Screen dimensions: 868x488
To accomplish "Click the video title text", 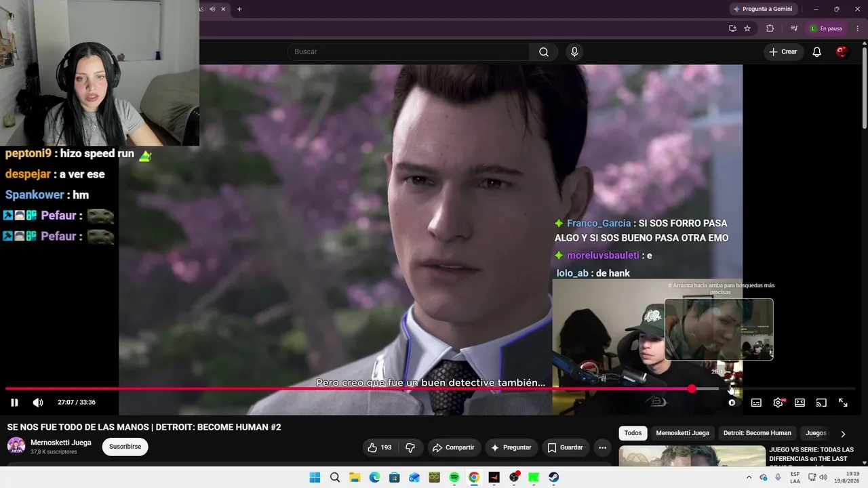I will tap(144, 427).
